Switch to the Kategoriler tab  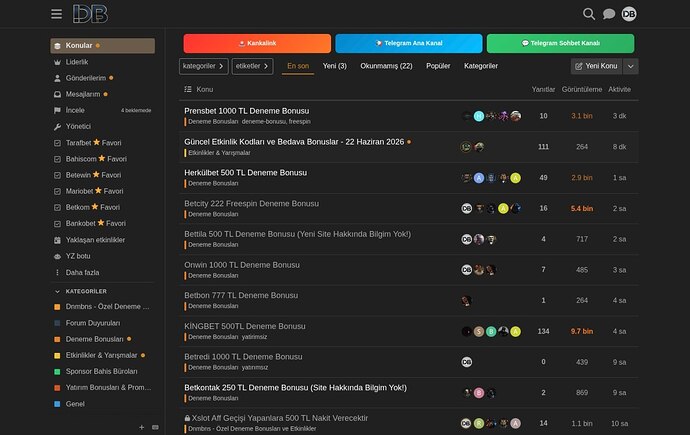coord(481,66)
